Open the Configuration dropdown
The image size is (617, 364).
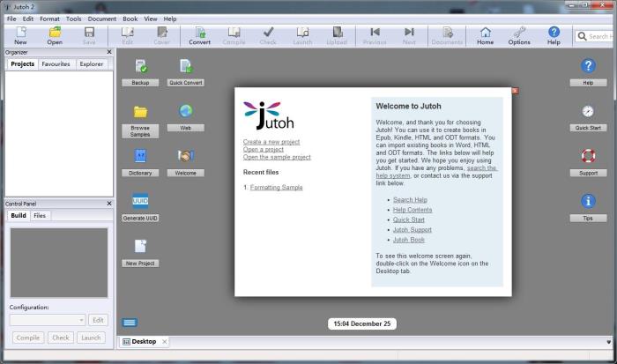click(x=48, y=320)
